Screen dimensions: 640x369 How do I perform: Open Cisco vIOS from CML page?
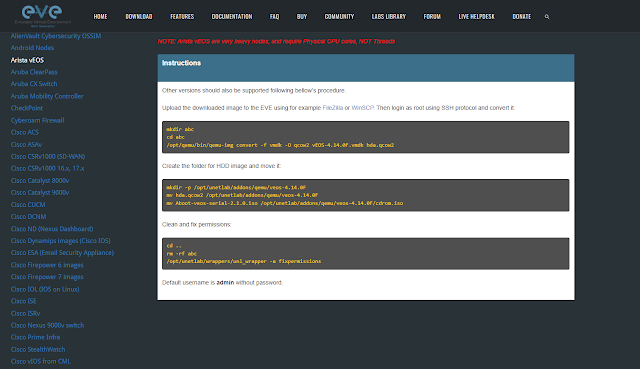click(41, 361)
